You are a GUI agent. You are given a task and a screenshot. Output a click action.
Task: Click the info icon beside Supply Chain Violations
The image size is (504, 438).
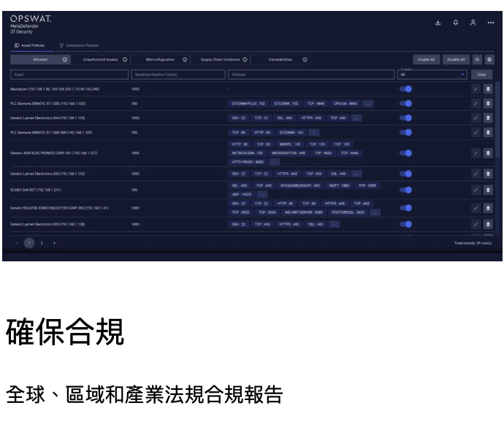point(245,59)
